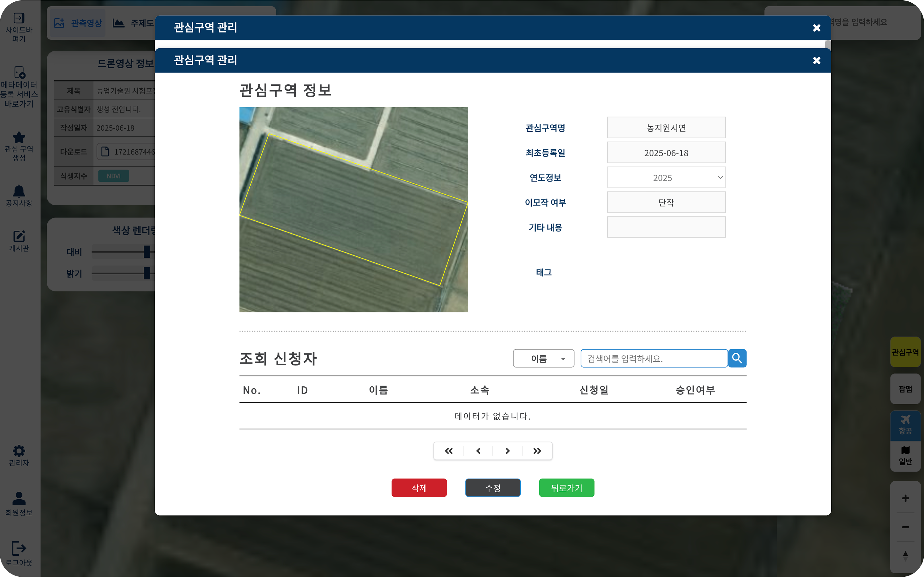Click the green 뒤로가기 button

(x=566, y=488)
